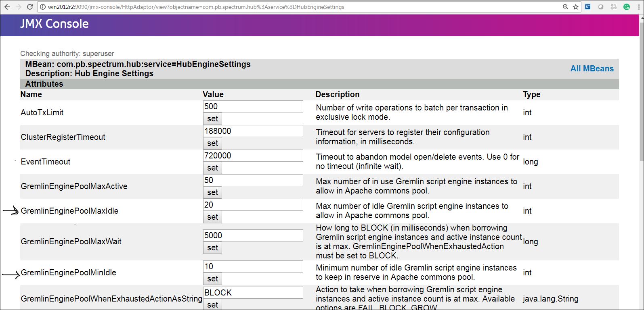This screenshot has height=310, width=644.
Task: Click the AutoTxLimit value field
Action: [253, 106]
